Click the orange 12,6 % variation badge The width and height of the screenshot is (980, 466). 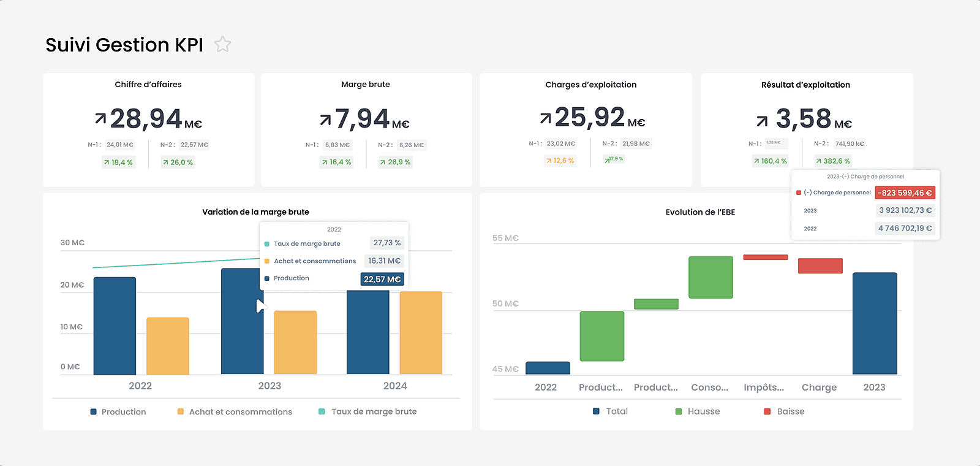pyautogui.click(x=560, y=161)
